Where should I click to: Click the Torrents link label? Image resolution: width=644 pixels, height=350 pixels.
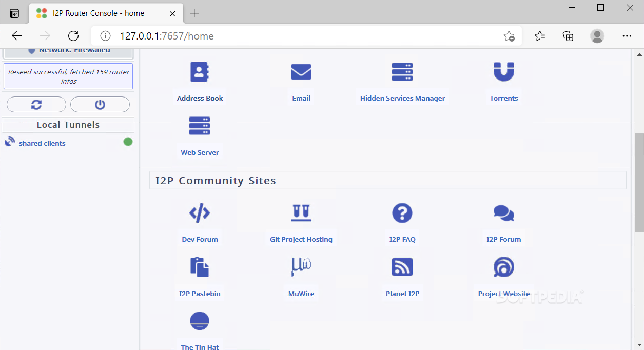coord(504,98)
